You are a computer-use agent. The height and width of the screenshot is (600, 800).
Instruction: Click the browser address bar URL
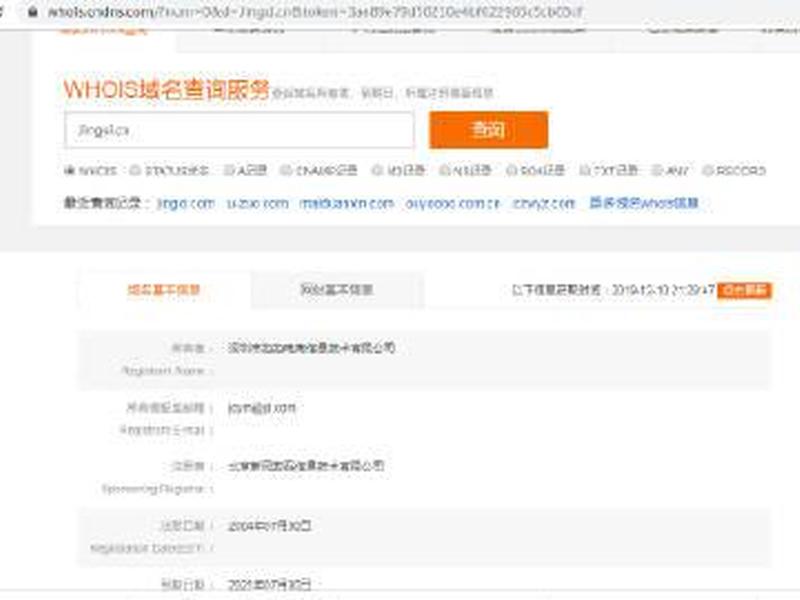pyautogui.click(x=315, y=12)
